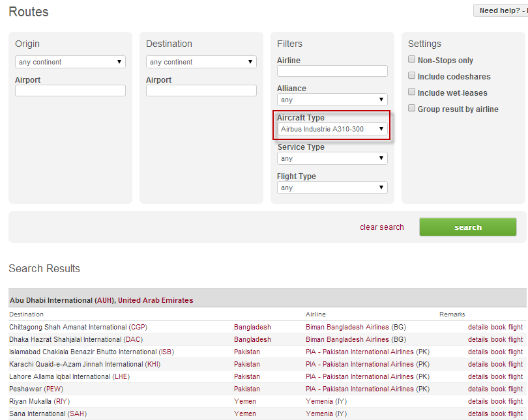Focus the Destination Airport text box
Screen dimensions: 528x420
point(201,91)
